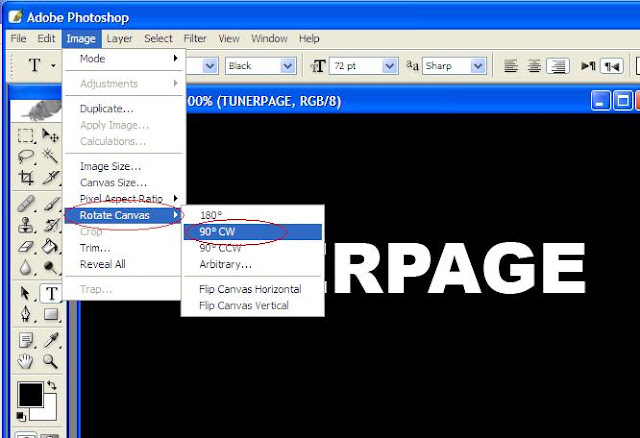Select the Clone Stamp tool
This screenshot has width=640, height=438.
tap(26, 225)
